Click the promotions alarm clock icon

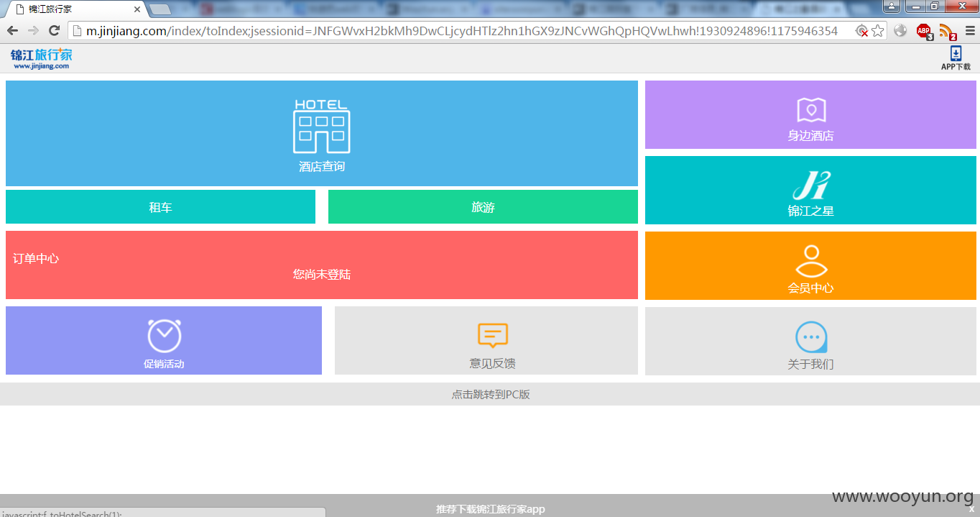pyautogui.click(x=165, y=335)
